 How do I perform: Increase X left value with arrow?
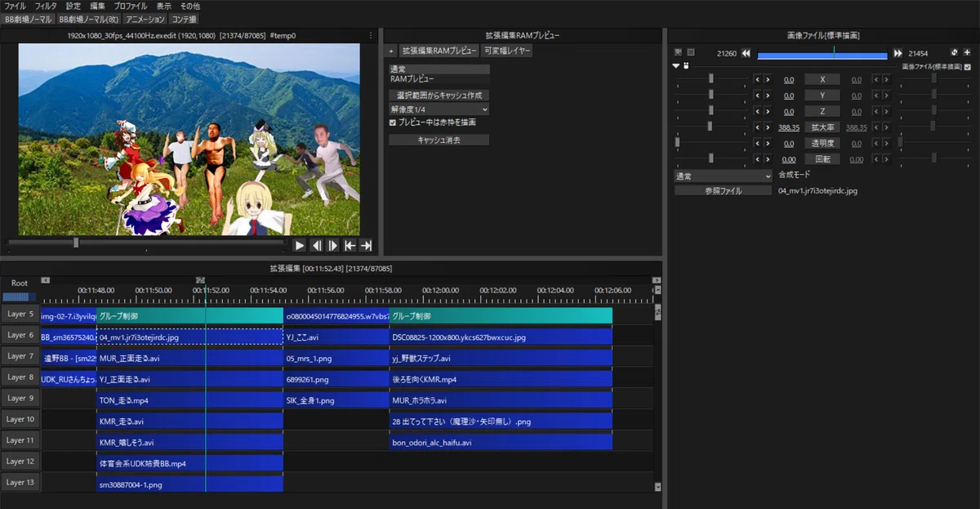[767, 79]
